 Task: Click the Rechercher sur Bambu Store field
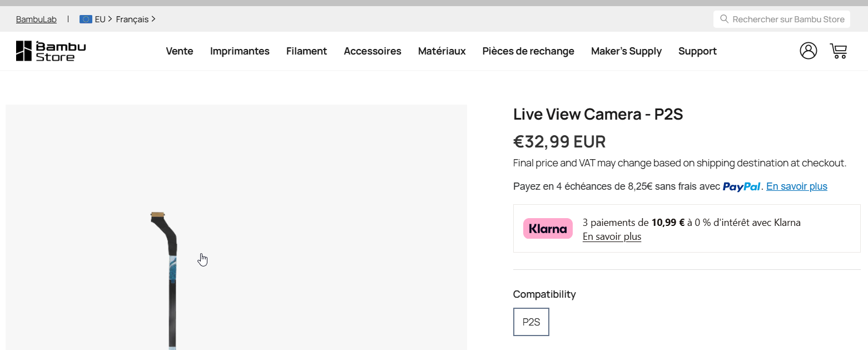[788, 19]
